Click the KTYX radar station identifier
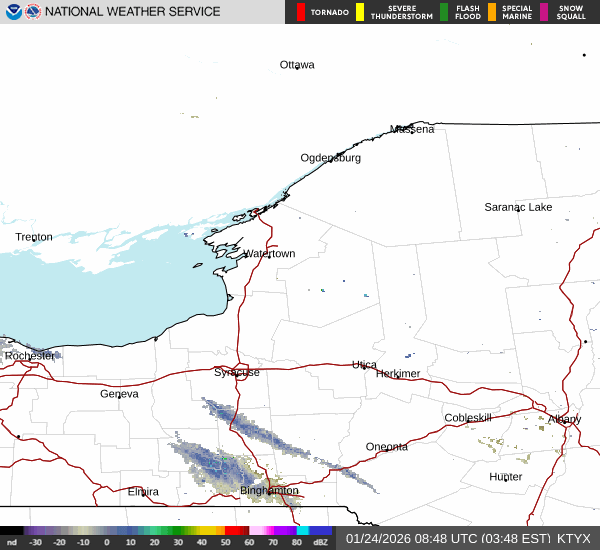600x550 pixels. tap(574, 538)
